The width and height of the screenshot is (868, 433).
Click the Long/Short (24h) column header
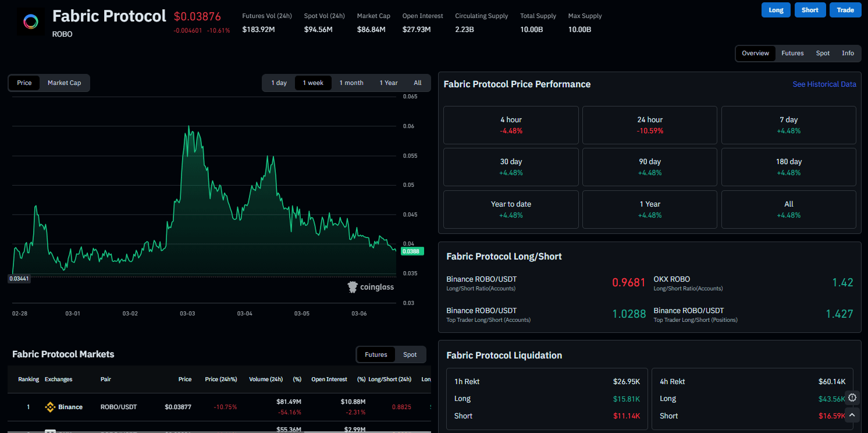click(390, 379)
